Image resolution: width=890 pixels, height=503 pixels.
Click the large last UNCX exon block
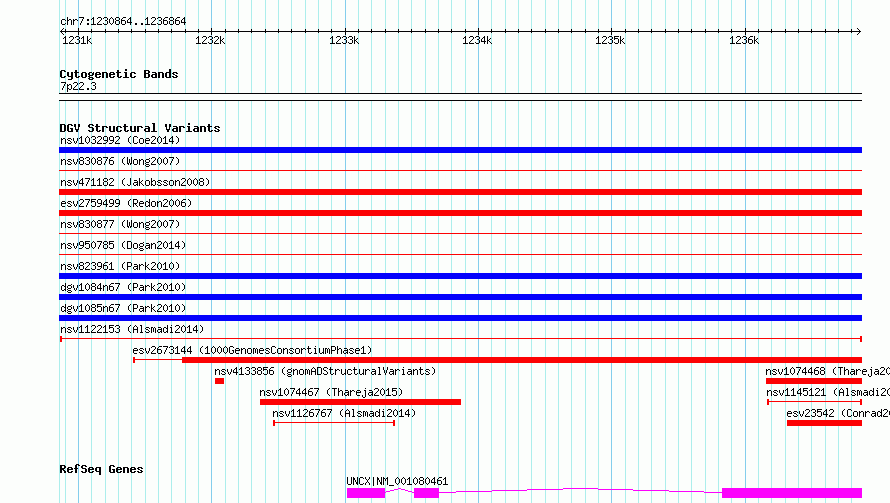(792, 493)
